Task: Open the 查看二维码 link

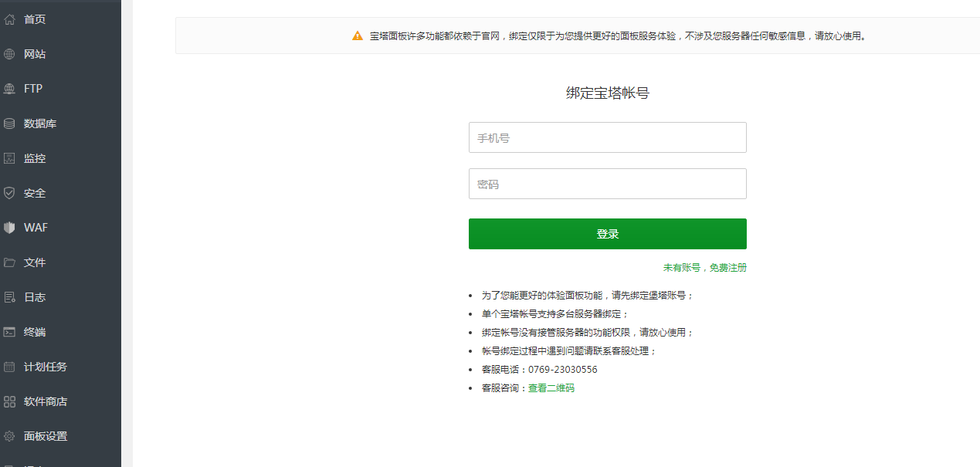Action: click(x=551, y=388)
